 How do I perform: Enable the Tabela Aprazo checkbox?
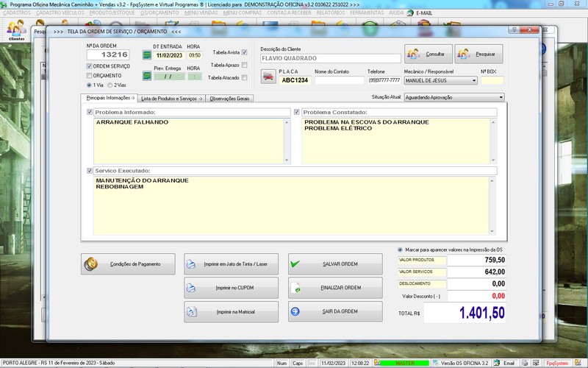(245, 65)
